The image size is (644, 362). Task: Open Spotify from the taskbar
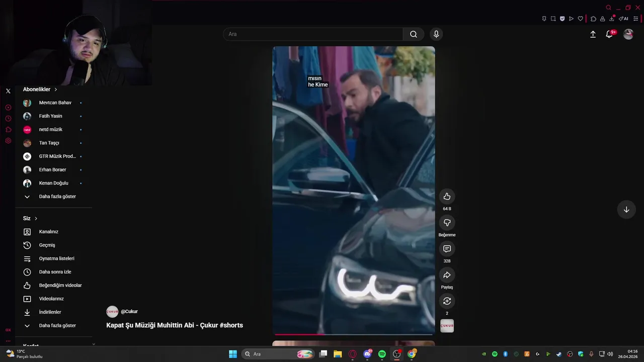[382, 354]
